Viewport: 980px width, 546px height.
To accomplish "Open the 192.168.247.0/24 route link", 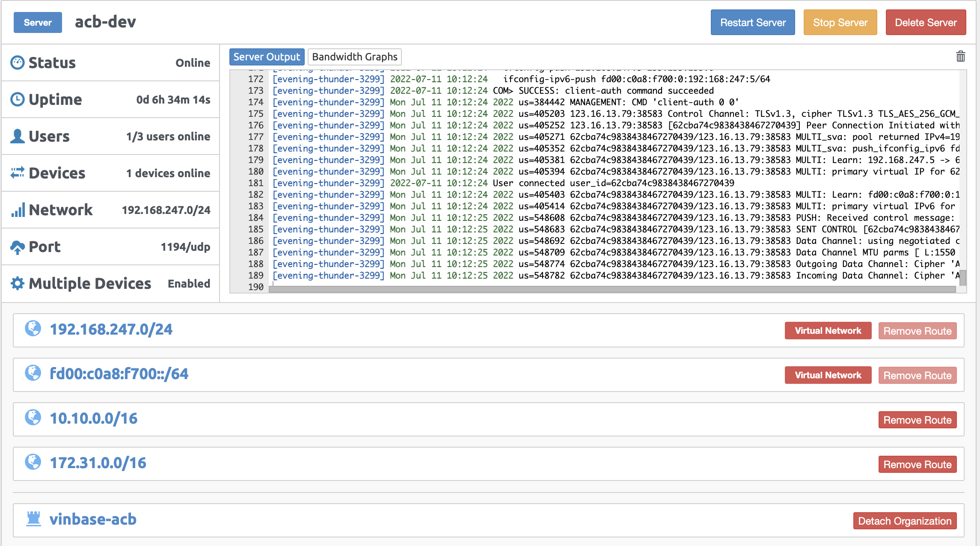I will click(111, 329).
